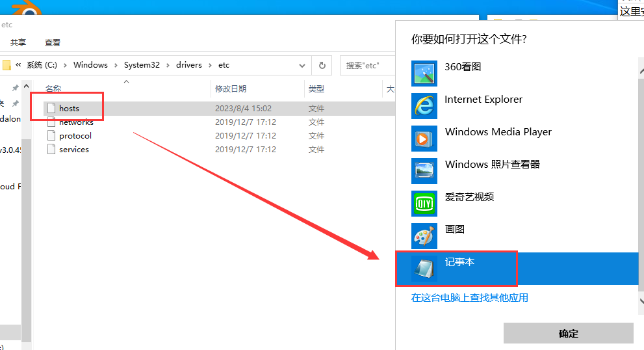Sort by 修改日期 column header
The width and height of the screenshot is (644, 350).
coord(231,89)
